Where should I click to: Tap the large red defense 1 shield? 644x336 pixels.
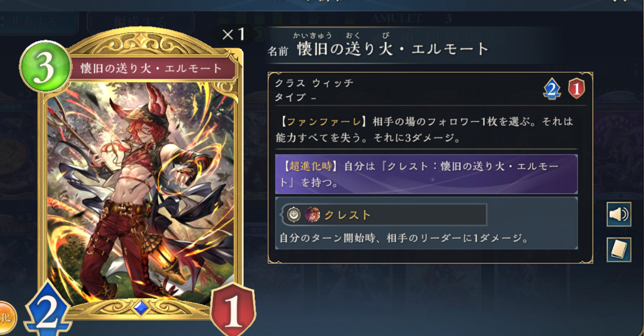click(x=233, y=308)
